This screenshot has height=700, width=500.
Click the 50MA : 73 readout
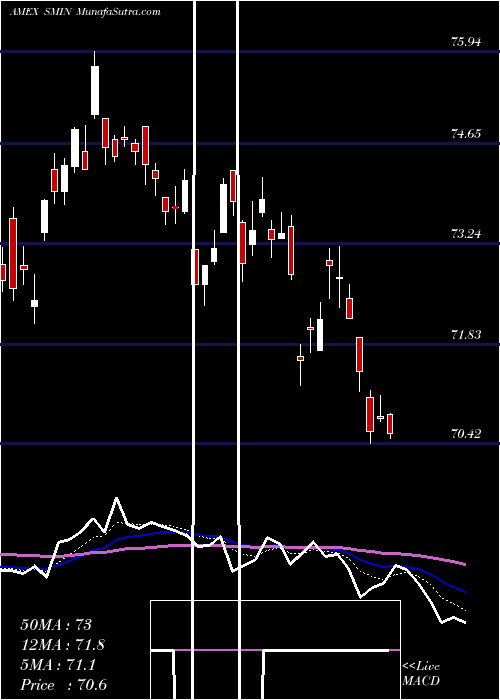tap(56, 625)
